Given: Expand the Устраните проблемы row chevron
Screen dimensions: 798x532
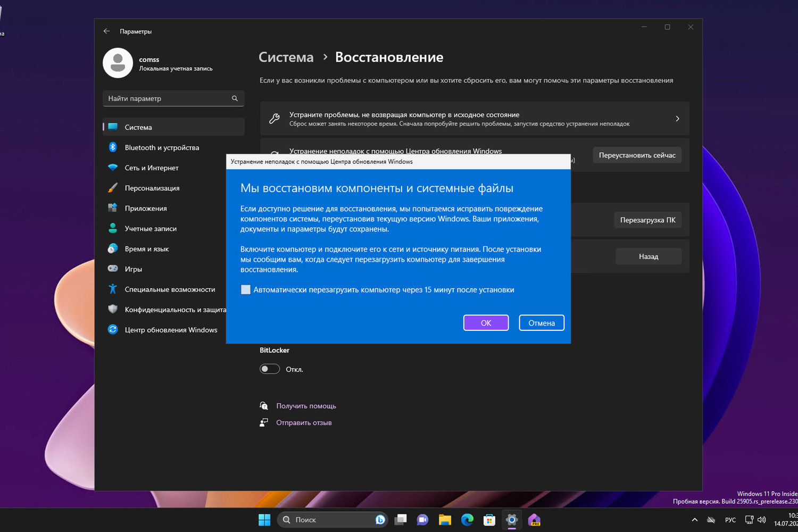Looking at the screenshot, I should tap(677, 119).
